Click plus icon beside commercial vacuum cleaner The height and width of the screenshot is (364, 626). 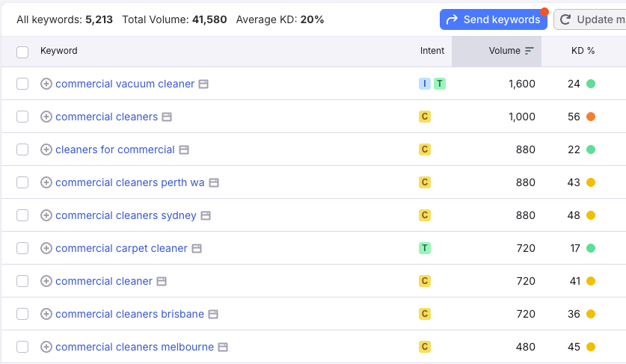46,84
